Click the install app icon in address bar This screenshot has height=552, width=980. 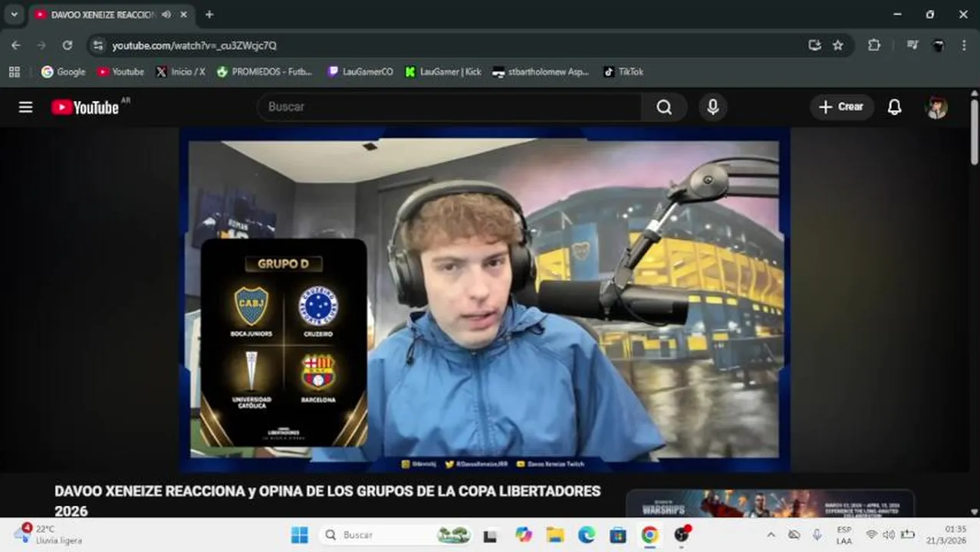[x=814, y=45]
